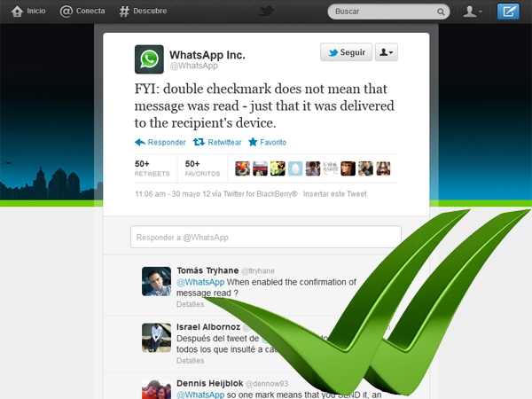Viewport: 532px width, 399px height.
Task: Go to Inicio home icon
Action: [x=17, y=12]
